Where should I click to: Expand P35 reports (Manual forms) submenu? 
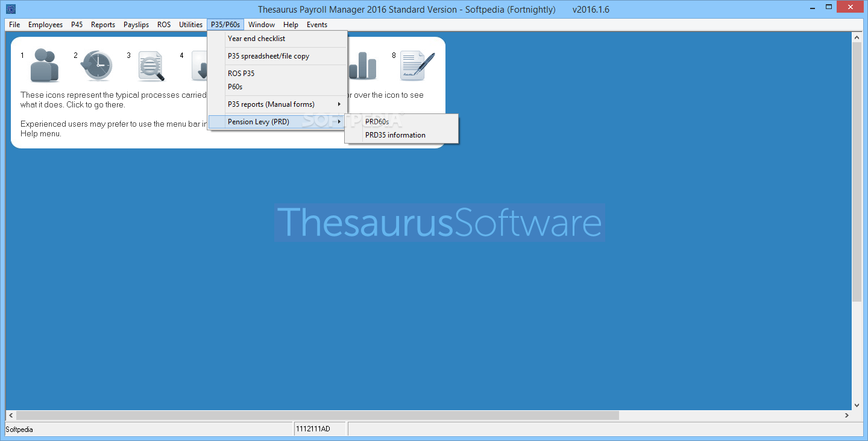coord(277,104)
